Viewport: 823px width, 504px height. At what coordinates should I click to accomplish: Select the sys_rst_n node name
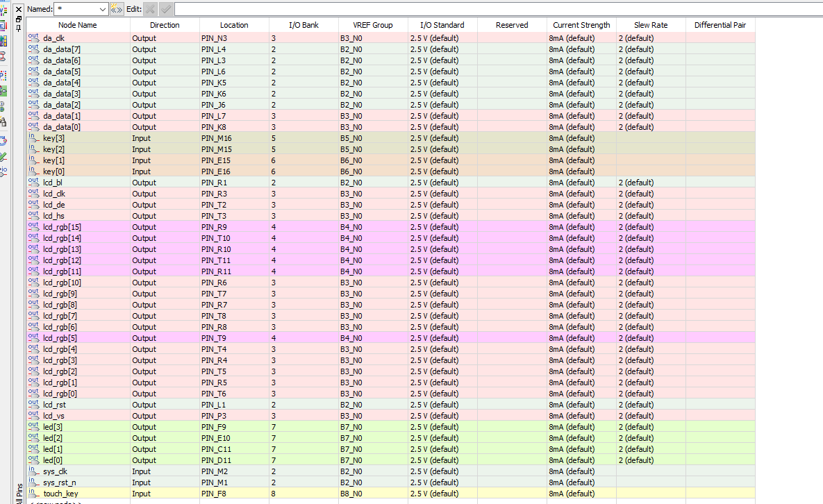pyautogui.click(x=59, y=482)
